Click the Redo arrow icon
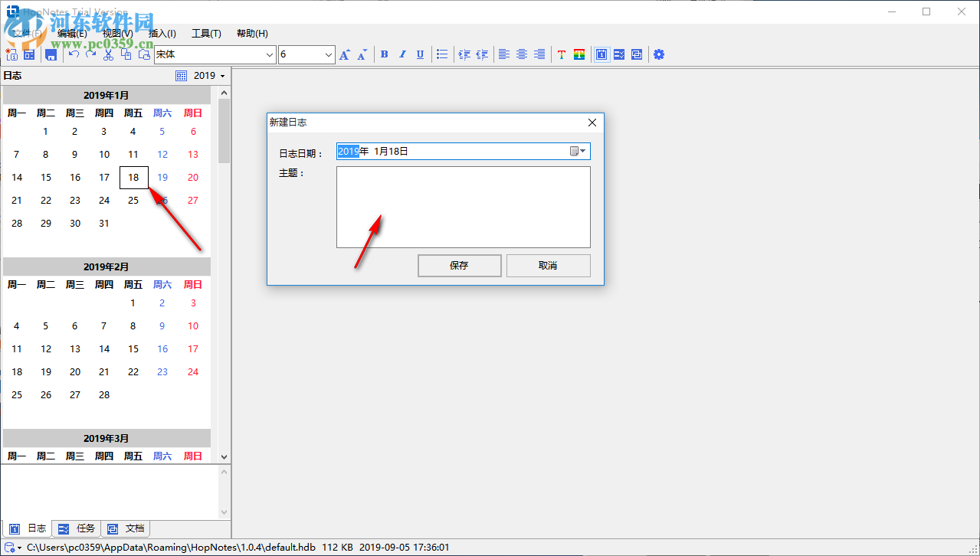This screenshot has height=556, width=980. pyautogui.click(x=91, y=54)
